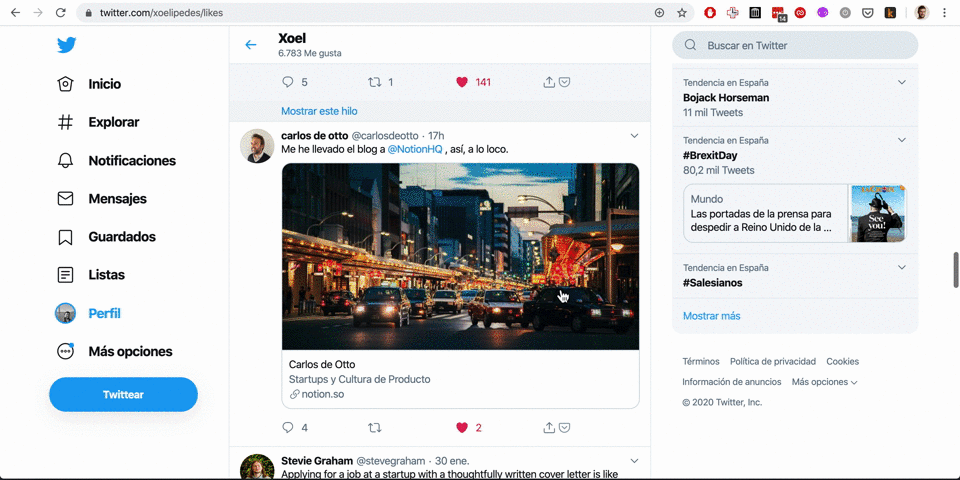Open the @NotionHQ mention link
Image resolution: width=960 pixels, height=480 pixels.
[x=414, y=149]
